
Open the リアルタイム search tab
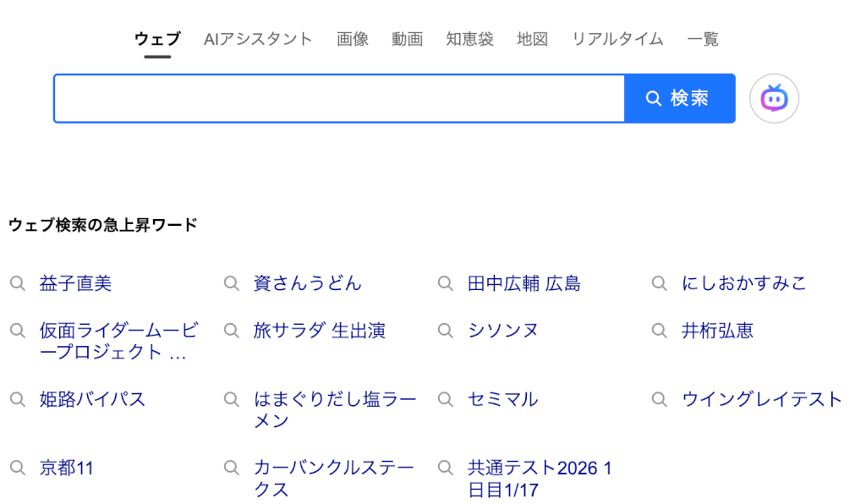coord(617,38)
